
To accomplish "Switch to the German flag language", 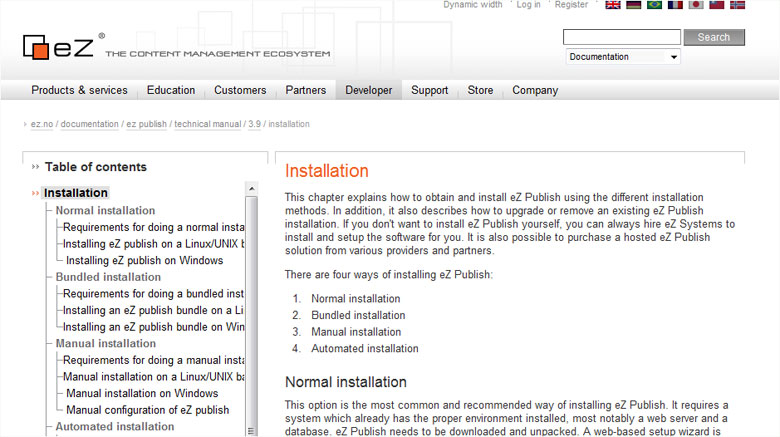I will 633,5.
